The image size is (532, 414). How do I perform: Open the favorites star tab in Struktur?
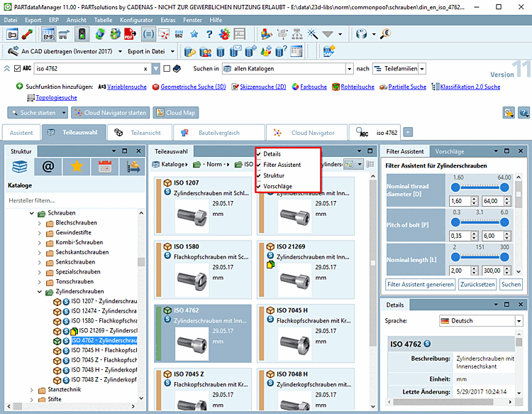76,168
